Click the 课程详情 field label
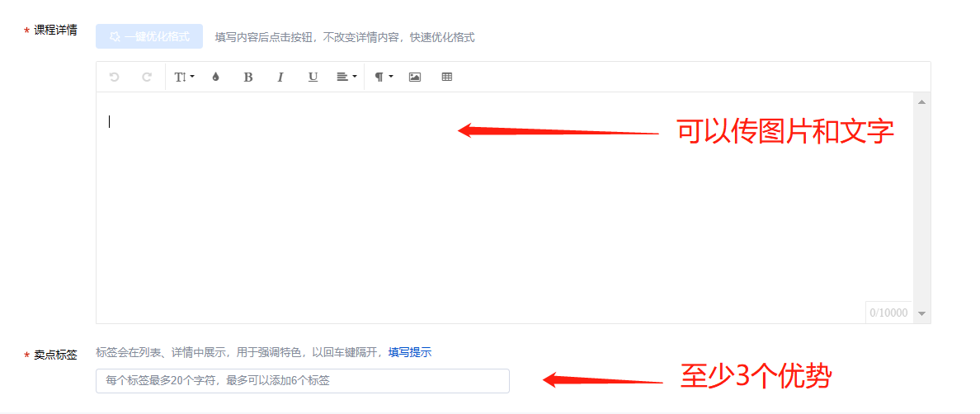The height and width of the screenshot is (414, 980). (x=55, y=30)
